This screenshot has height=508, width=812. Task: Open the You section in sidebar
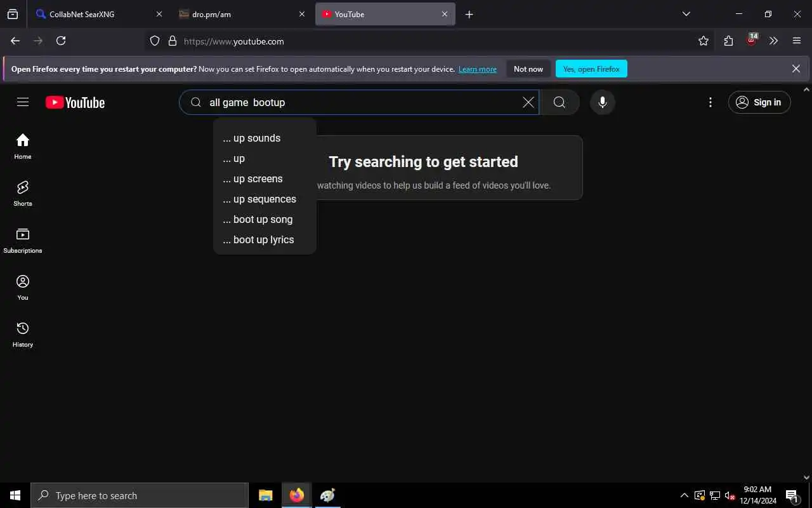[x=23, y=287]
